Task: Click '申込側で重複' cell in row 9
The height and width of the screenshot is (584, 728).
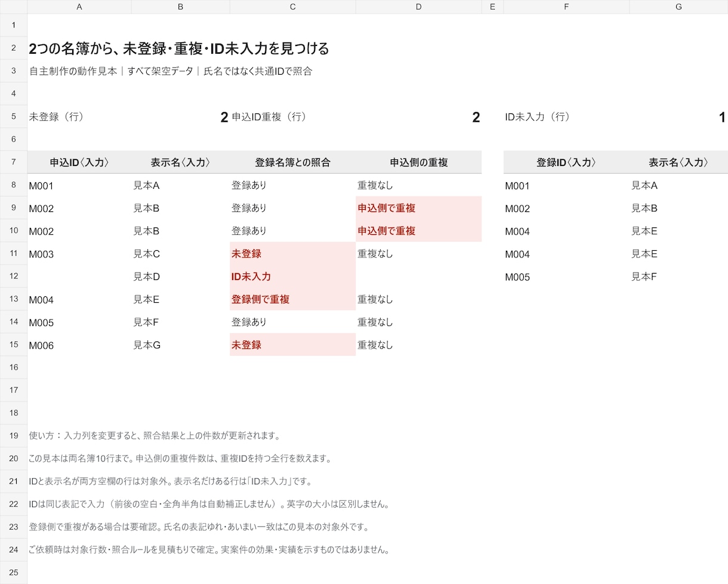Action: click(418, 208)
